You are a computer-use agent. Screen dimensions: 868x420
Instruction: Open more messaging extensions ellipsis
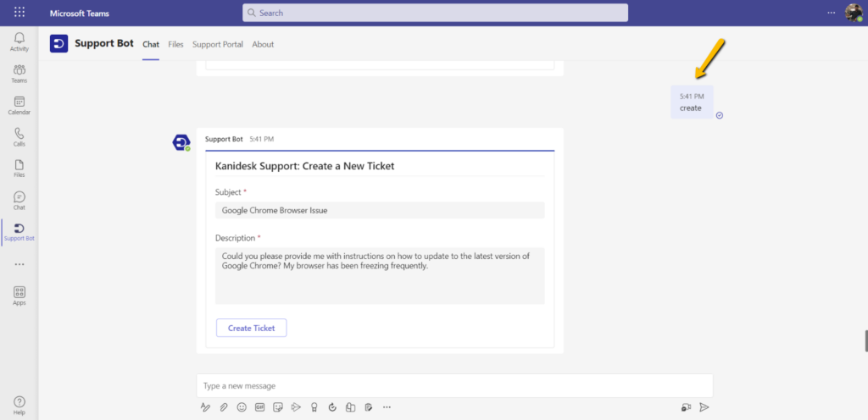coord(387,407)
